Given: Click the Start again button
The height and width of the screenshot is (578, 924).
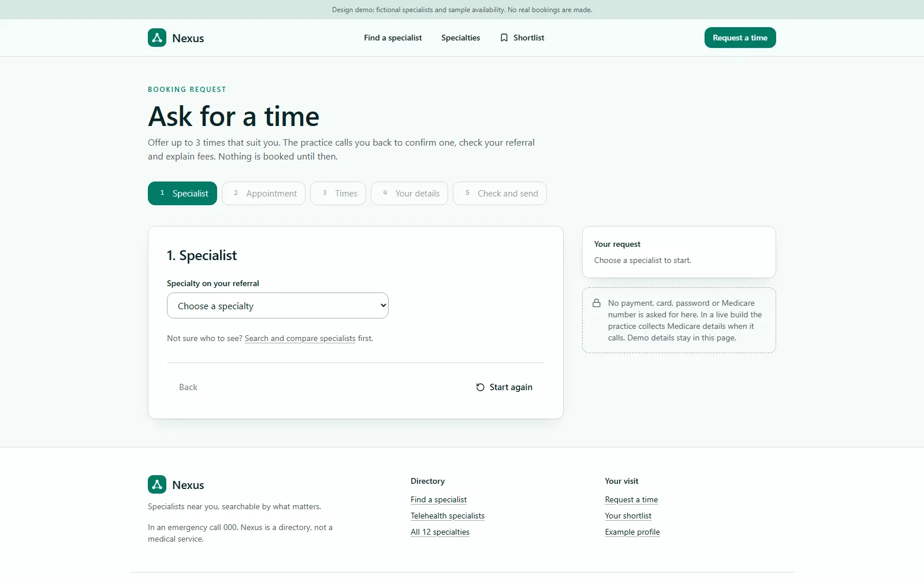Looking at the screenshot, I should pos(504,387).
